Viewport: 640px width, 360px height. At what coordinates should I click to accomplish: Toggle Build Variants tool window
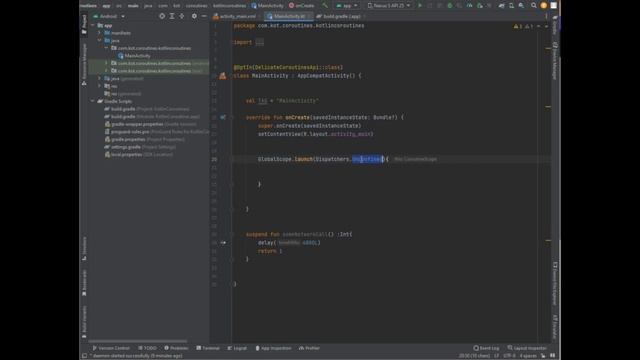coord(84,322)
